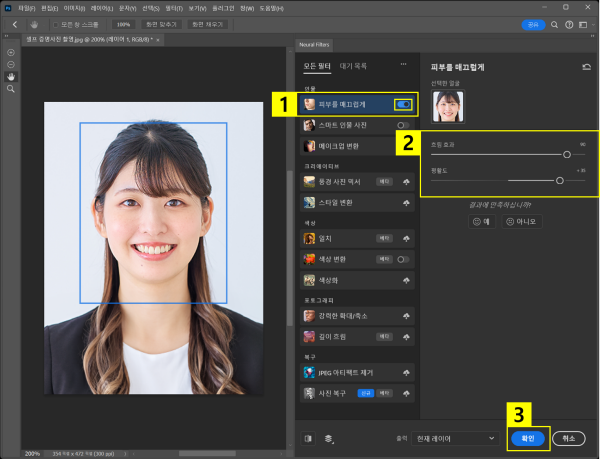Screen dimensions: 600x459
Task: Click the 화면 맞추기 button
Action: click(160, 24)
